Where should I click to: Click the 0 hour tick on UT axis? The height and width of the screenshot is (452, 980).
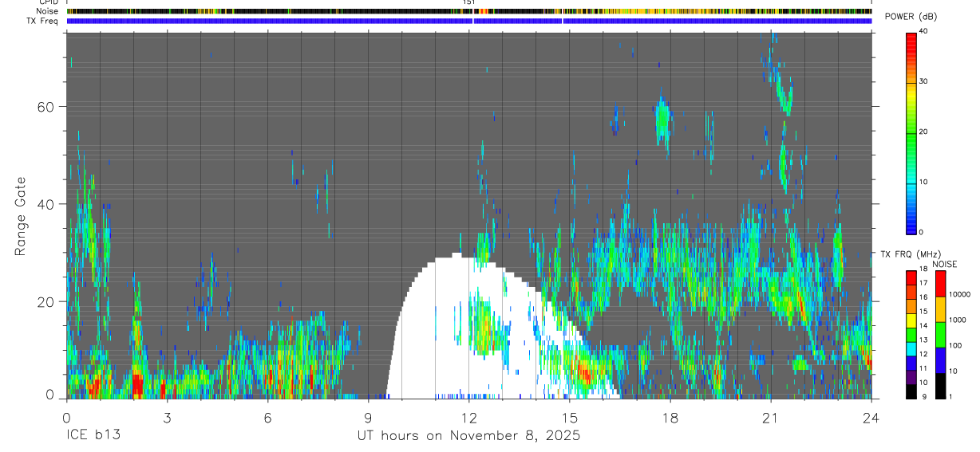coord(66,418)
